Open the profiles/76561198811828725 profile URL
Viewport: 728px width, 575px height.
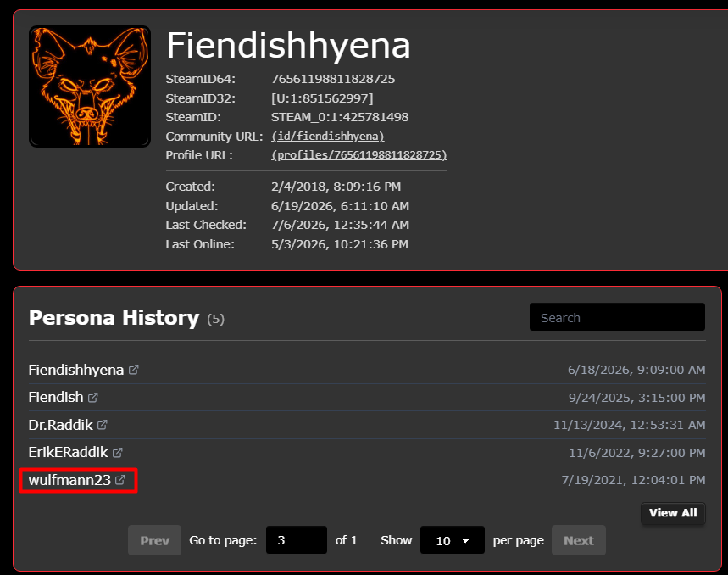click(359, 155)
